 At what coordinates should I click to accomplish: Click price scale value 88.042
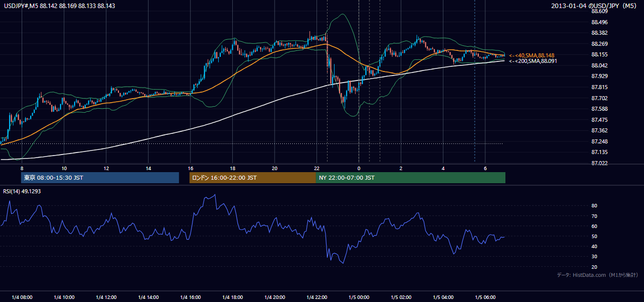599,65
